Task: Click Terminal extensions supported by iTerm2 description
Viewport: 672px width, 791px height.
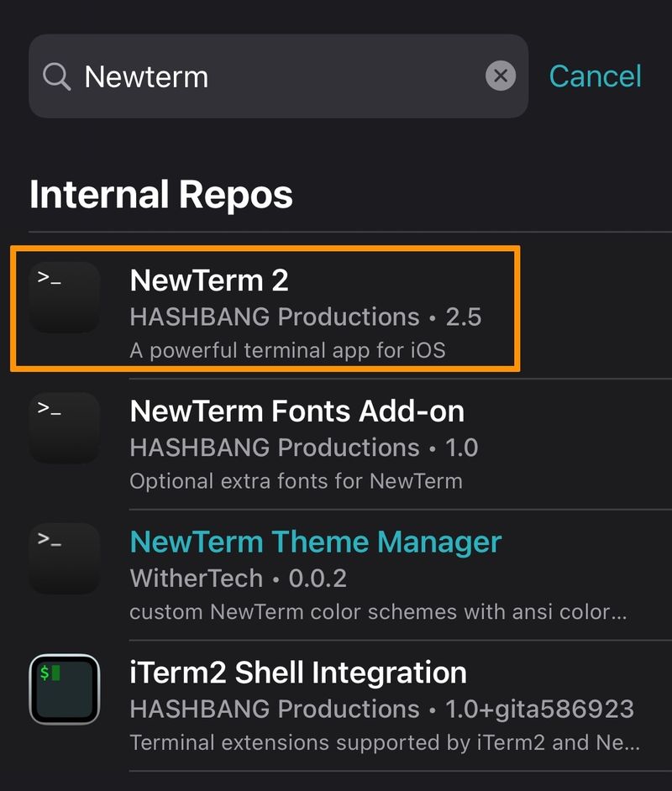Action: tap(385, 742)
